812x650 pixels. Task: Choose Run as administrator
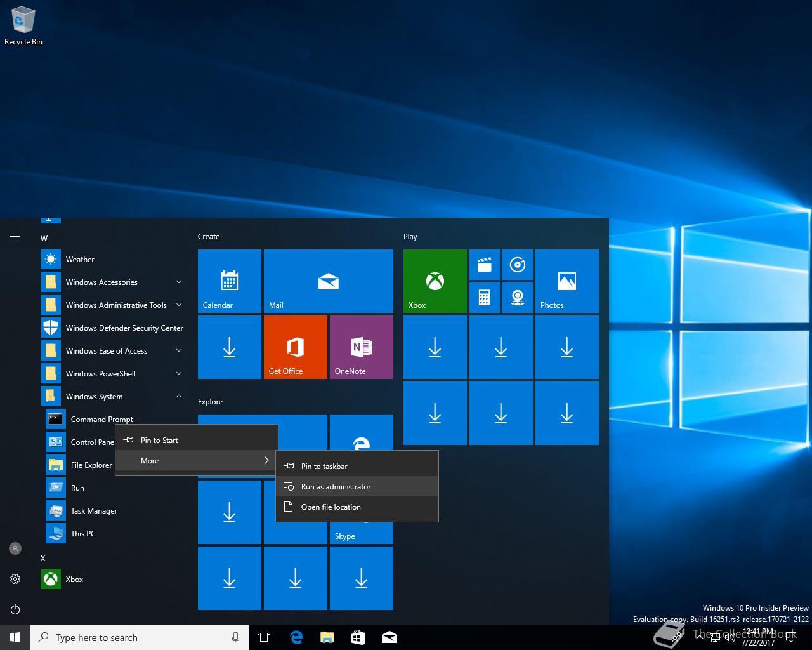(357, 487)
